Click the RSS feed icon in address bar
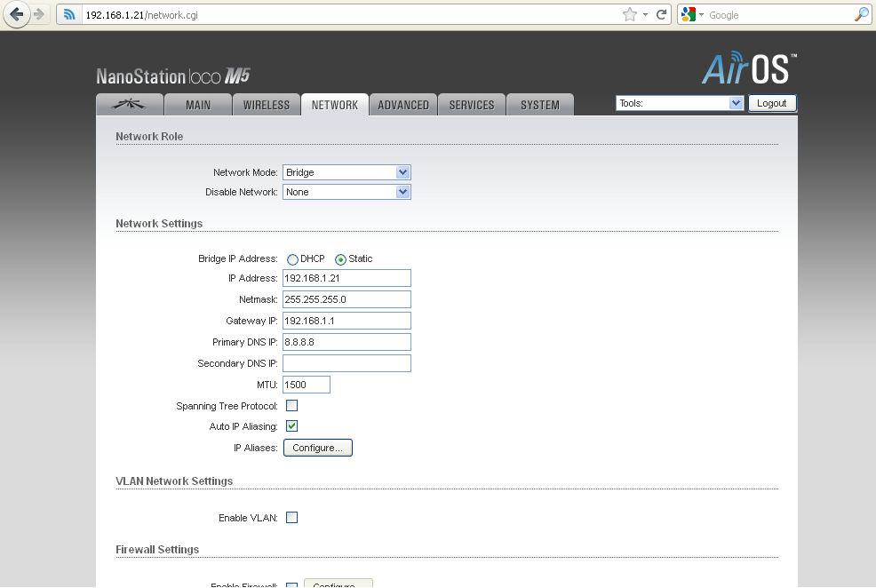Viewport: 876px width, 588px height. tap(69, 15)
